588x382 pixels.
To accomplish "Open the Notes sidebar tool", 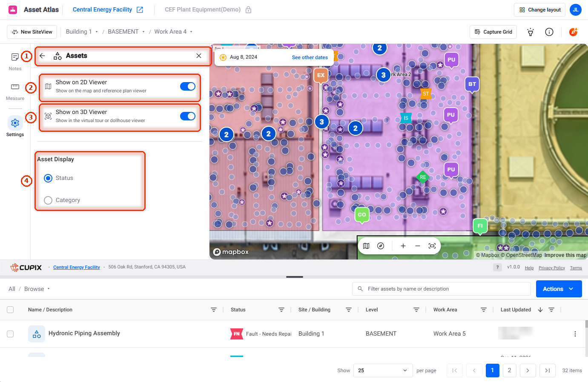I will 15,61.
